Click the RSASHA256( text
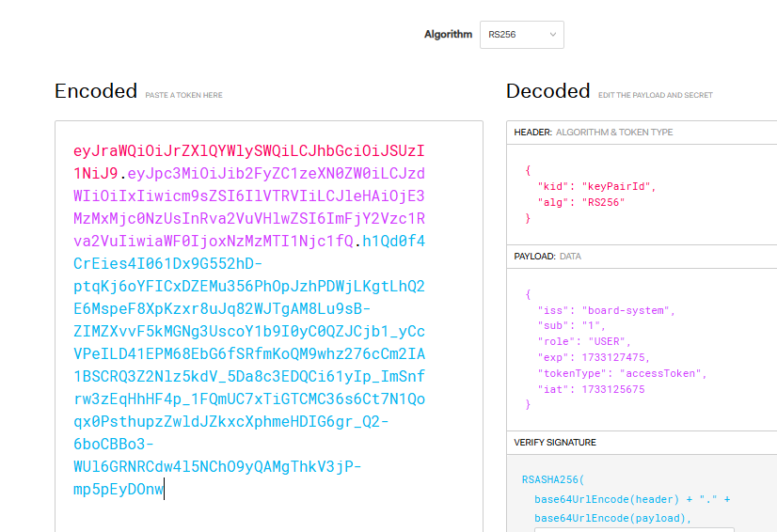The height and width of the screenshot is (532, 777). [x=552, y=479]
